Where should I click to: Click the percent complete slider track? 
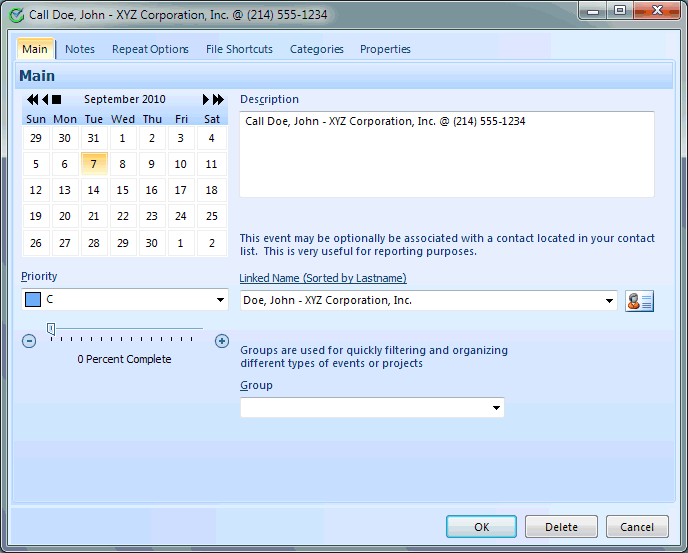(x=127, y=328)
